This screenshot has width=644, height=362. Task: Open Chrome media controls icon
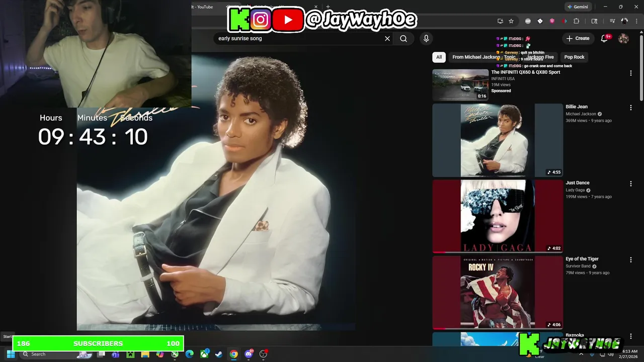coord(612,21)
